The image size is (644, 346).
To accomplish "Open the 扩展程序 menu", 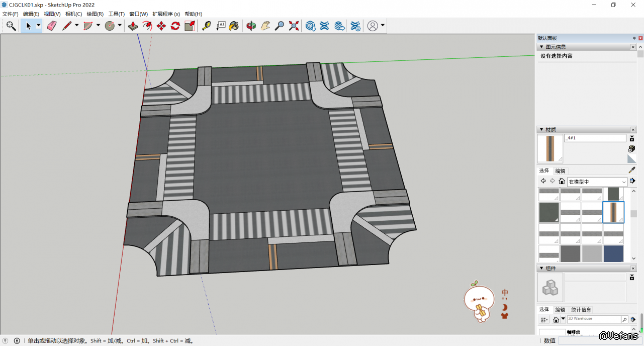I will [x=166, y=14].
